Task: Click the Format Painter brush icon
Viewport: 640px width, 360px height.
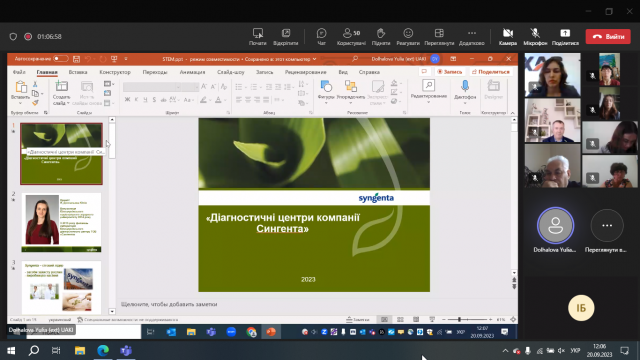Action: 35,103
